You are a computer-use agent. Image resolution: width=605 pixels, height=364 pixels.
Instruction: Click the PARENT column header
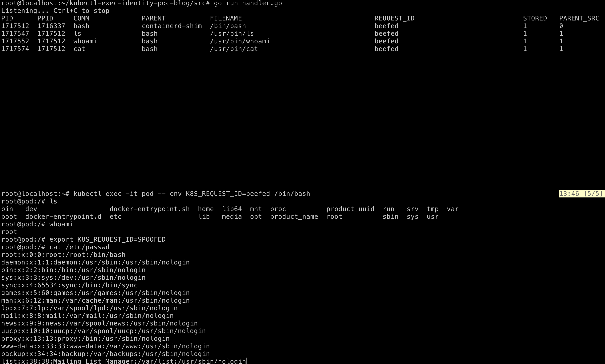point(154,18)
